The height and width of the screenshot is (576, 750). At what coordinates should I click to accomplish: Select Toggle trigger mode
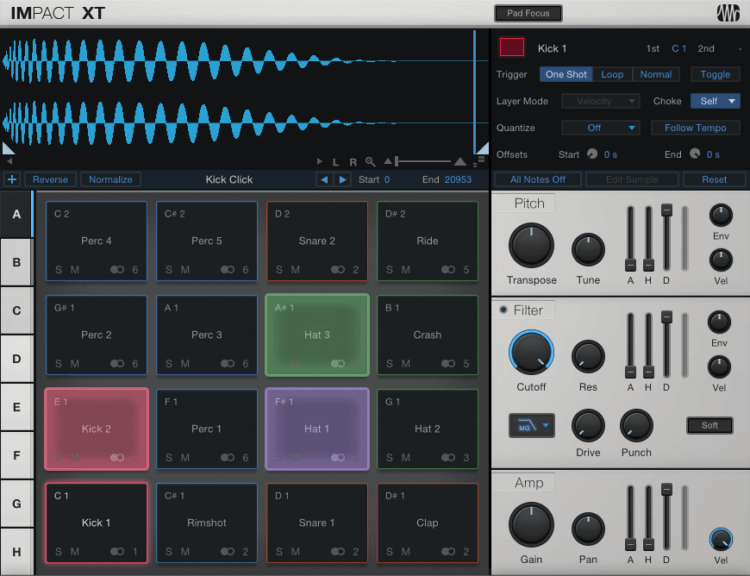(x=715, y=74)
